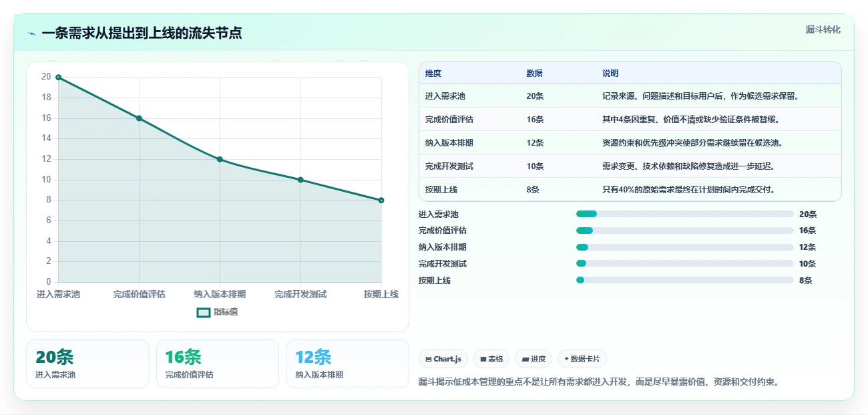Viewport: 868px width, 415px height.
Task: Click the Chart.js chip
Action: click(443, 359)
